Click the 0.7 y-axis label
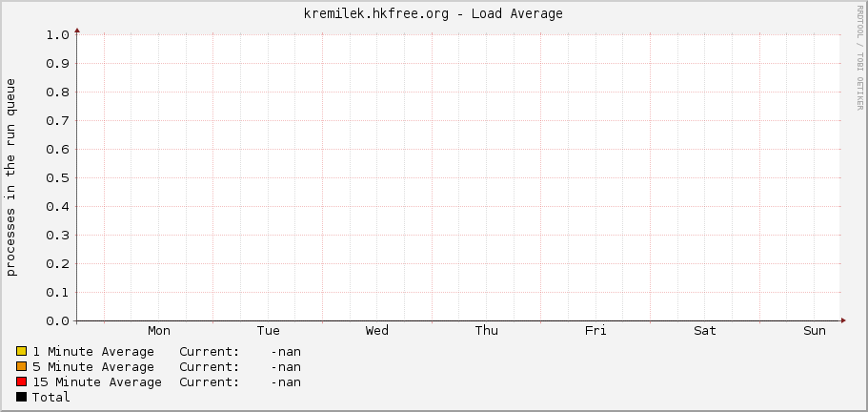Image resolution: width=868 pixels, height=412 pixels. click(x=57, y=121)
